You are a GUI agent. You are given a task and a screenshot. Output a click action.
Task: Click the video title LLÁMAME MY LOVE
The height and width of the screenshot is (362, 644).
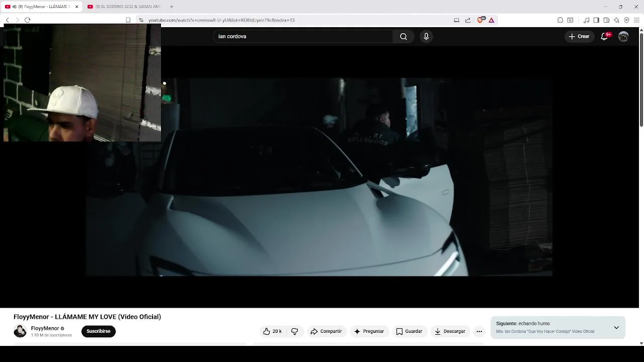click(87, 317)
